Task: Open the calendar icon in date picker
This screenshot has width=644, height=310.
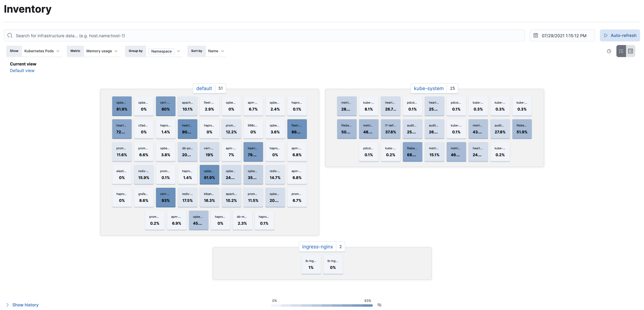Action: pos(536,35)
